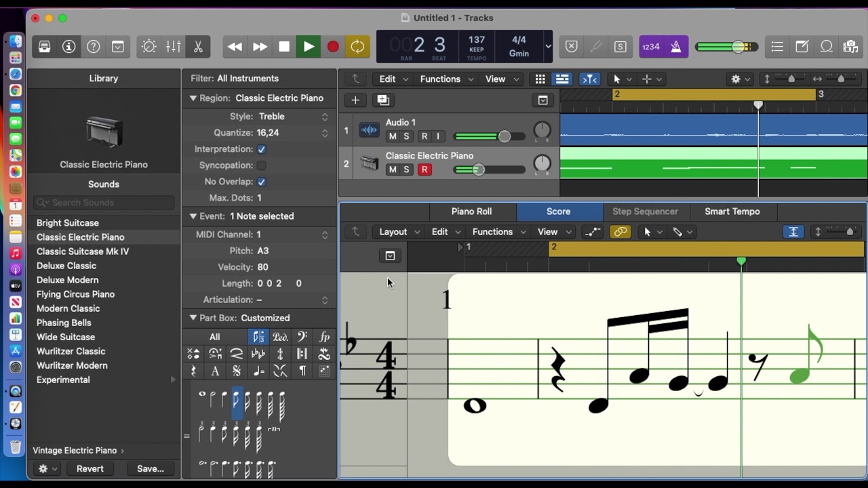Image resolution: width=868 pixels, height=488 pixels.
Task: Open the Style Treble dropdown
Action: (x=293, y=117)
